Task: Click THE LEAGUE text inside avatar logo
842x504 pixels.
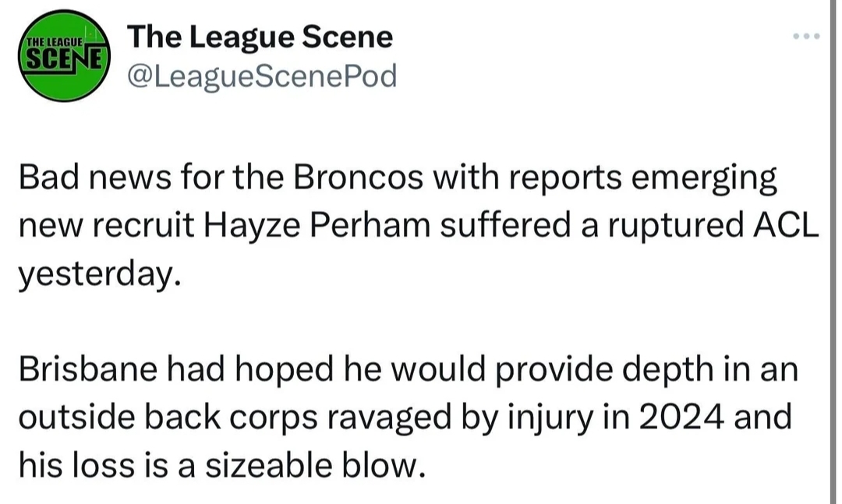Action: [55, 42]
